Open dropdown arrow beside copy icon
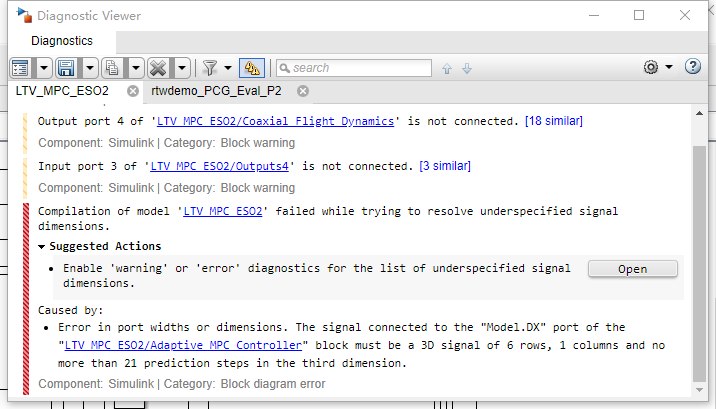 coord(136,68)
